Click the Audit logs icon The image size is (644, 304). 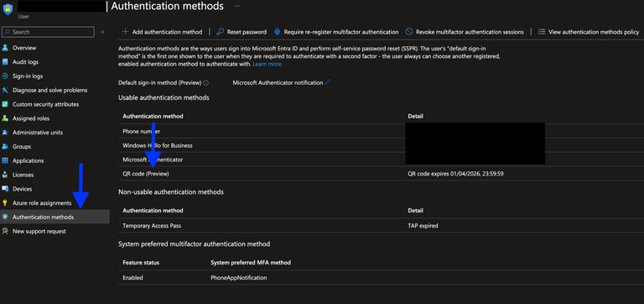click(5, 61)
